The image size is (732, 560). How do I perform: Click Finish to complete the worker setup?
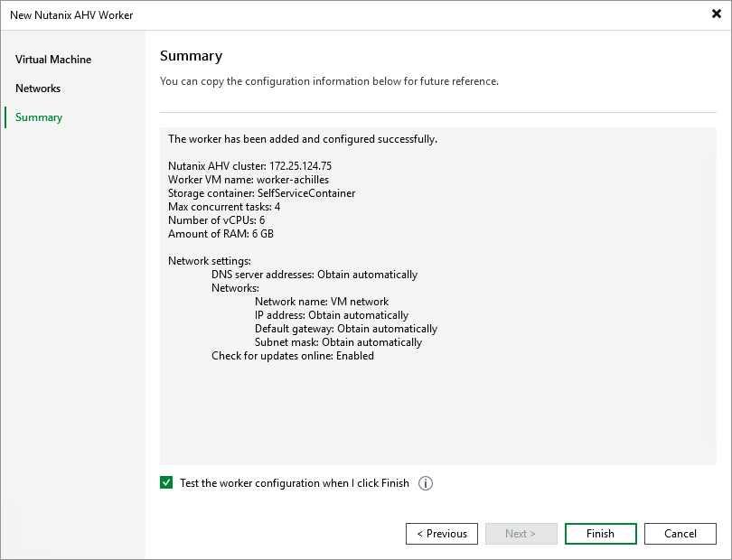[x=600, y=533]
